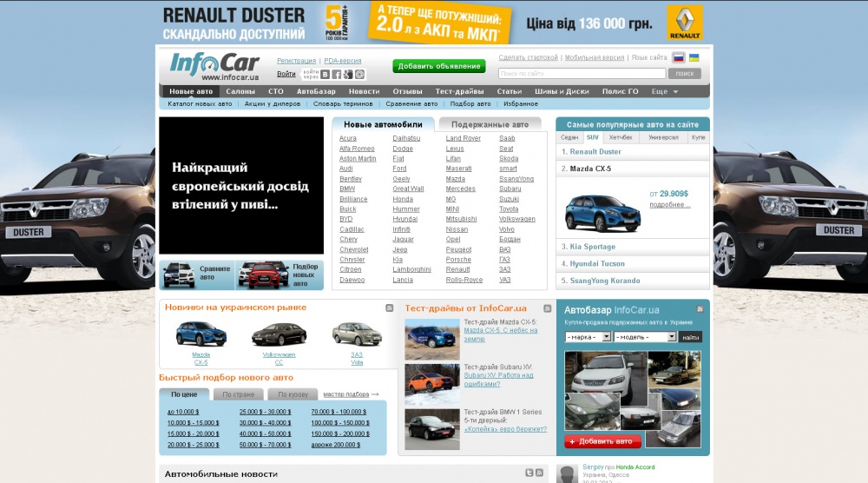Click Sergey's user avatar
Image resolution: width=868 pixels, height=483 pixels.
567,474
